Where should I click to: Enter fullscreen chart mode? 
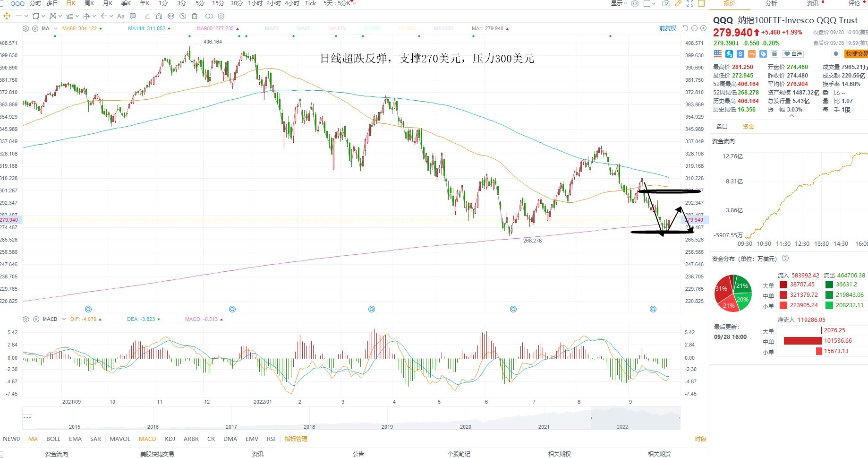pos(690,3)
